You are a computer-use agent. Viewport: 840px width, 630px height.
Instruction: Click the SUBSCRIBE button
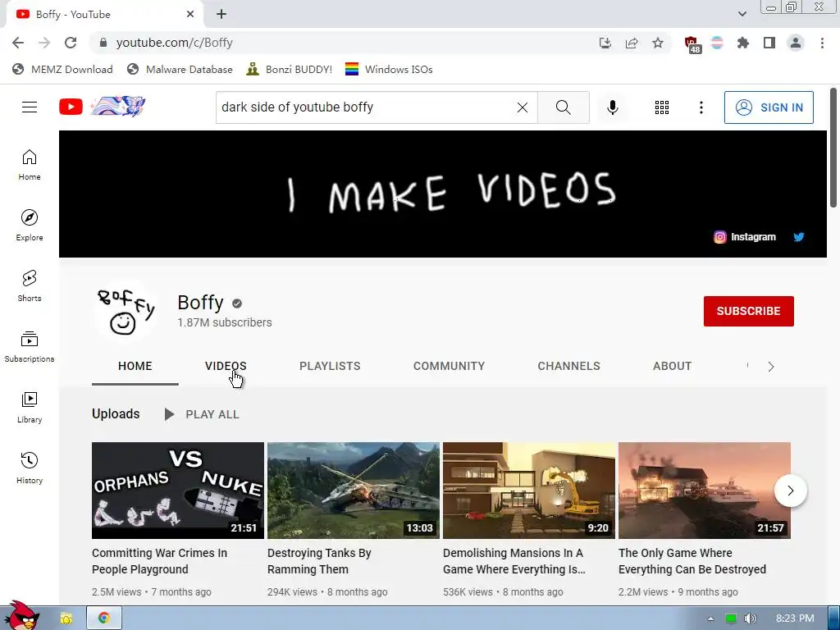pos(748,311)
